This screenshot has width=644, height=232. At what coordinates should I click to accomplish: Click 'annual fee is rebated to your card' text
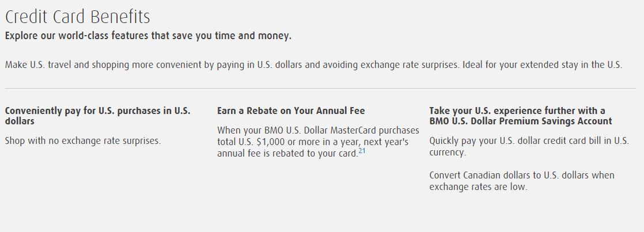point(287,154)
